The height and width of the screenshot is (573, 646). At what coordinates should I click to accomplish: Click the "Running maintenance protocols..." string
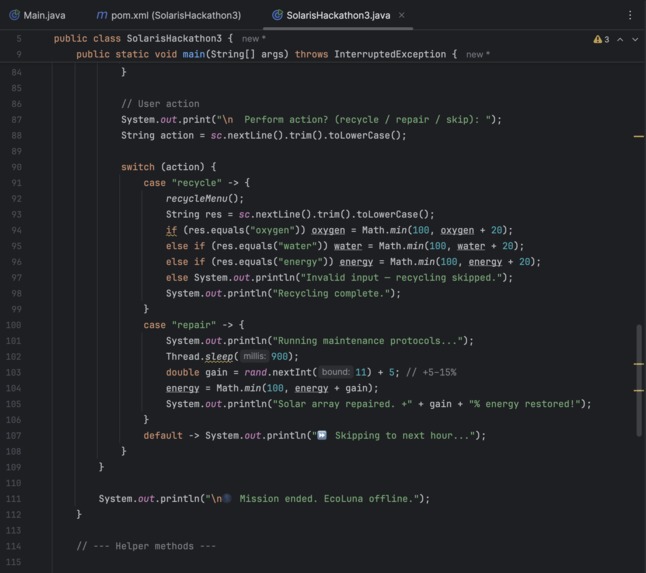click(x=367, y=341)
